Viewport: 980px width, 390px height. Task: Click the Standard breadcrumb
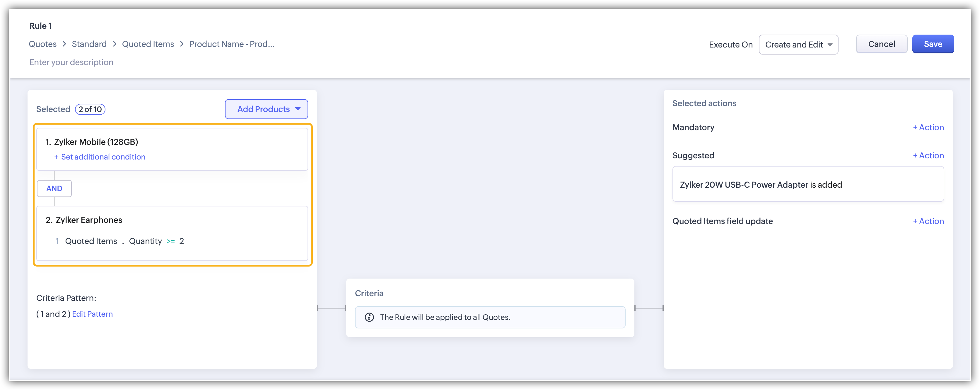click(89, 44)
